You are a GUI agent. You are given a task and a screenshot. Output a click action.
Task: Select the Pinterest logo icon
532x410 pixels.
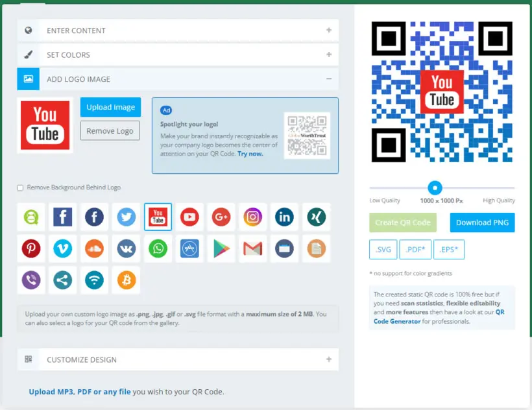pos(31,248)
